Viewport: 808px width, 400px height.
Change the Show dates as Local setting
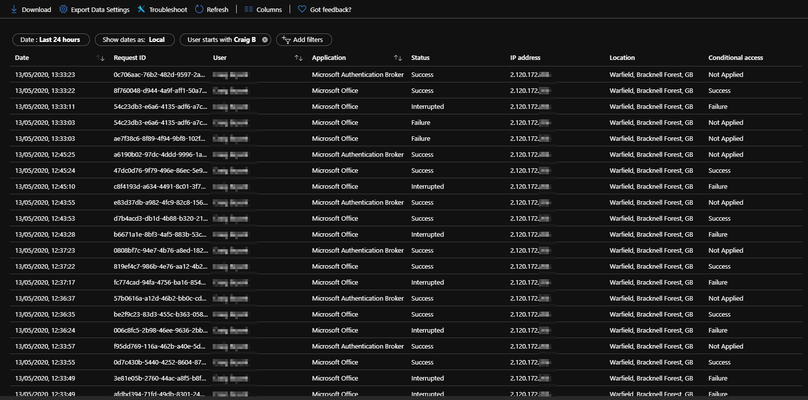point(134,40)
